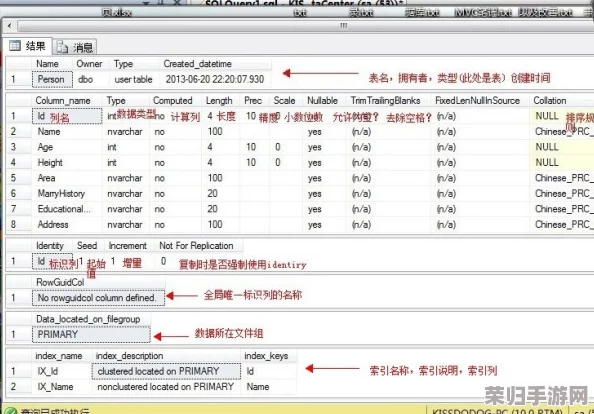This screenshot has height=414, width=594.
Task: Select the IX_Name index name cell
Action: 62,387
